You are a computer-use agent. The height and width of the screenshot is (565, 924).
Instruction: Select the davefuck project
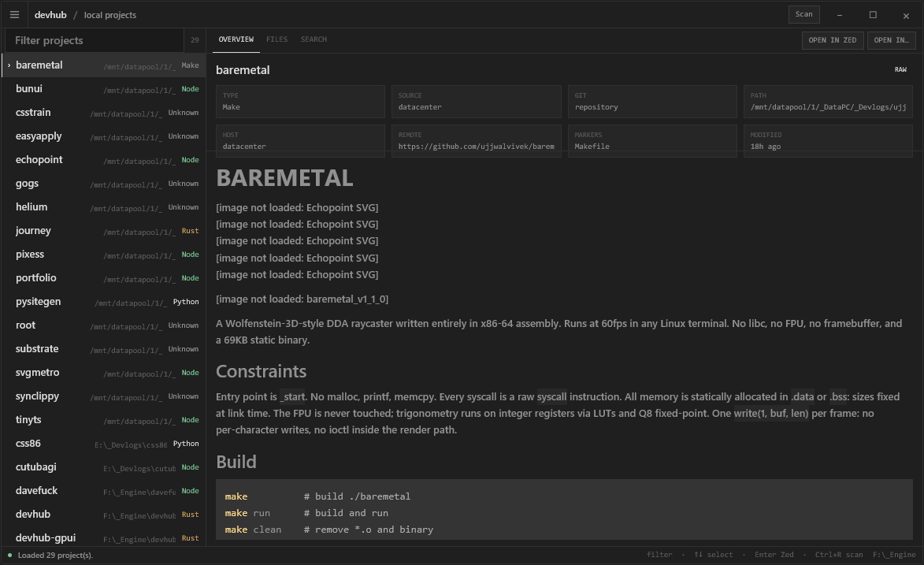pos(104,490)
